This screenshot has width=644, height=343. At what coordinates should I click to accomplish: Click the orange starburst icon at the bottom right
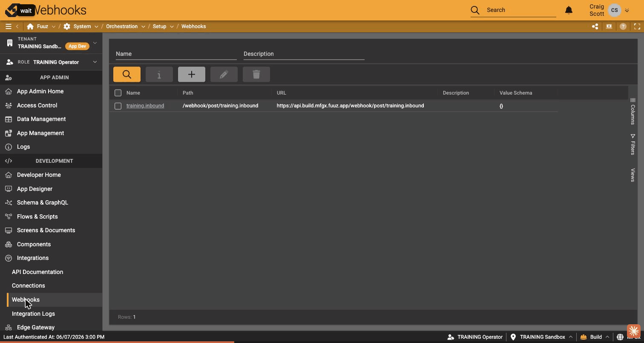click(633, 331)
